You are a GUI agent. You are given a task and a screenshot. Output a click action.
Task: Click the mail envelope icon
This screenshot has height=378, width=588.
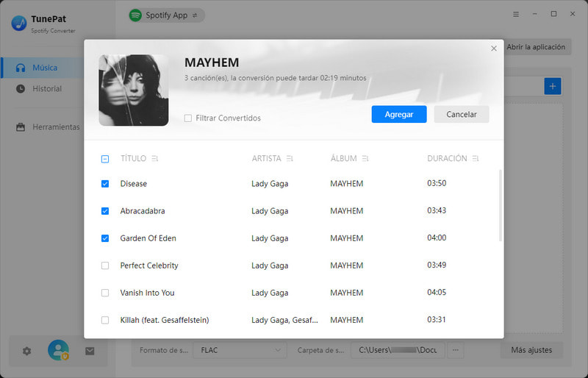pyautogui.click(x=90, y=351)
